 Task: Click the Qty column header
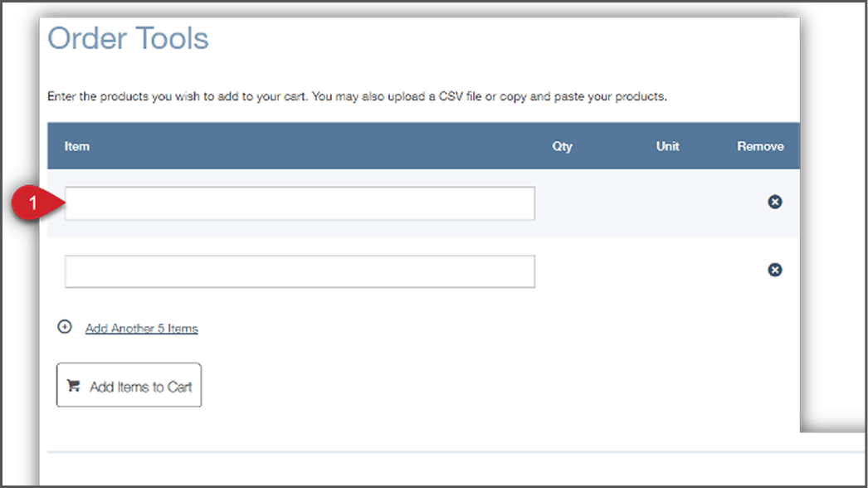(x=562, y=145)
